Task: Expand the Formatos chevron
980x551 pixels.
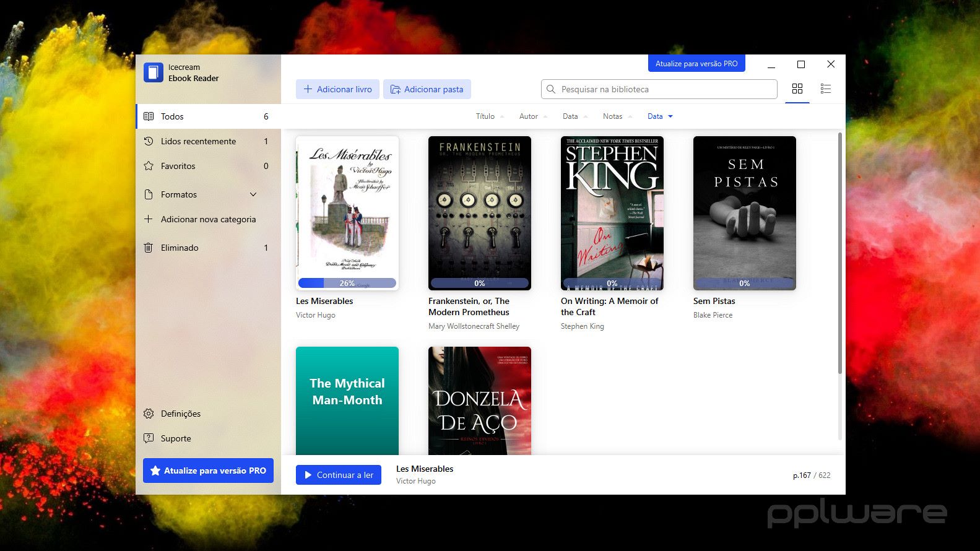Action: (x=253, y=194)
